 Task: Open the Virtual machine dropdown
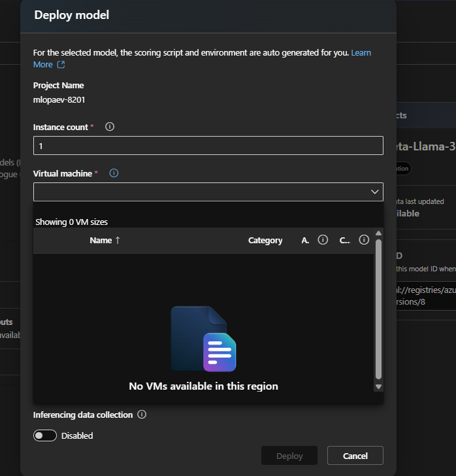pyautogui.click(x=208, y=192)
